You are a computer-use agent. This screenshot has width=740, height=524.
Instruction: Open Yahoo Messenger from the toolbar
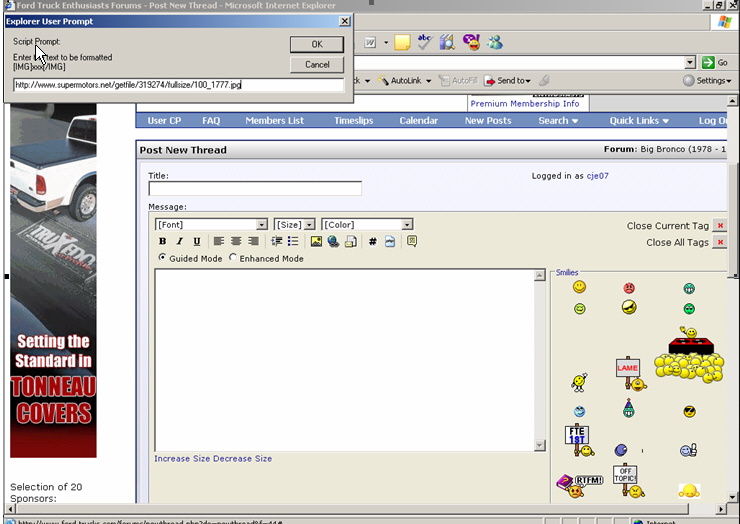pyautogui.click(x=471, y=42)
